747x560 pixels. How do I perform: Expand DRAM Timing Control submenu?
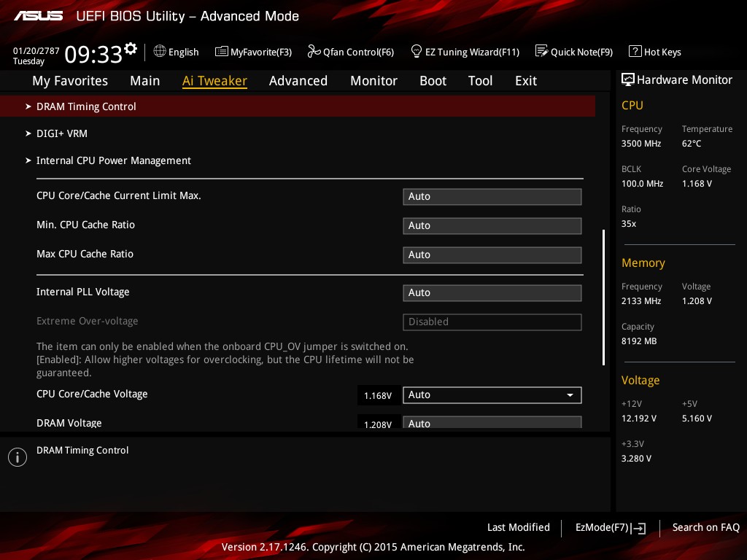pos(298,106)
